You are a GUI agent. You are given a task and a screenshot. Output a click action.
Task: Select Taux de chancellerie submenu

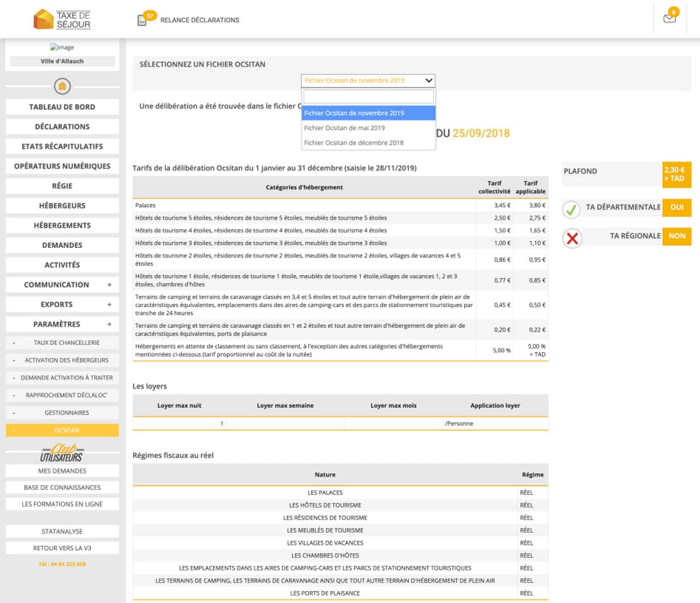[62, 343]
